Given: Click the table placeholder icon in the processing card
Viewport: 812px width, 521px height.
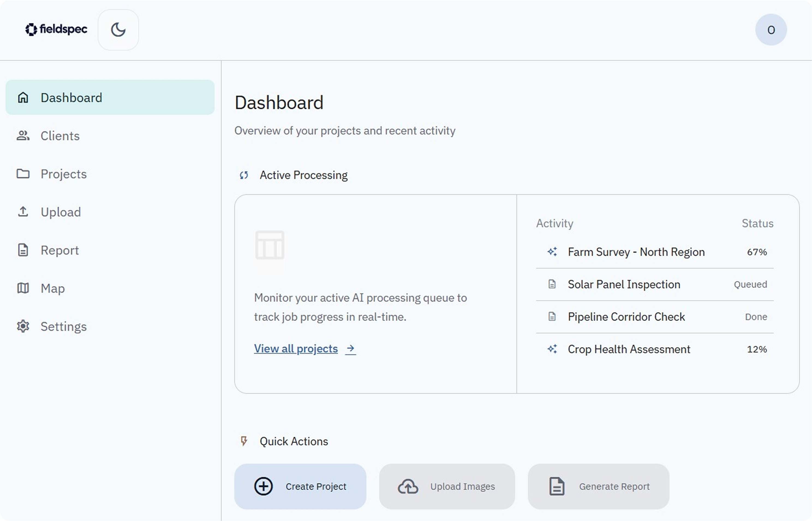Looking at the screenshot, I should [270, 245].
